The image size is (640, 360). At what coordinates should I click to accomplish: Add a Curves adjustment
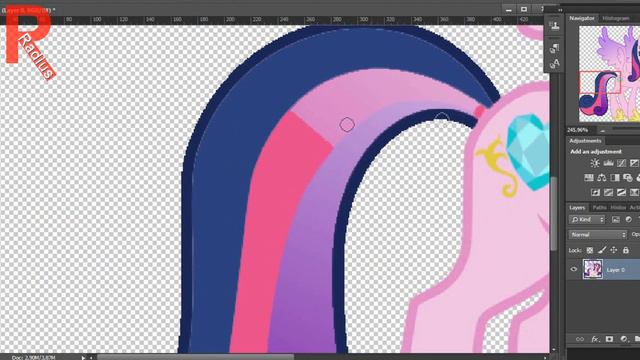[621, 163]
